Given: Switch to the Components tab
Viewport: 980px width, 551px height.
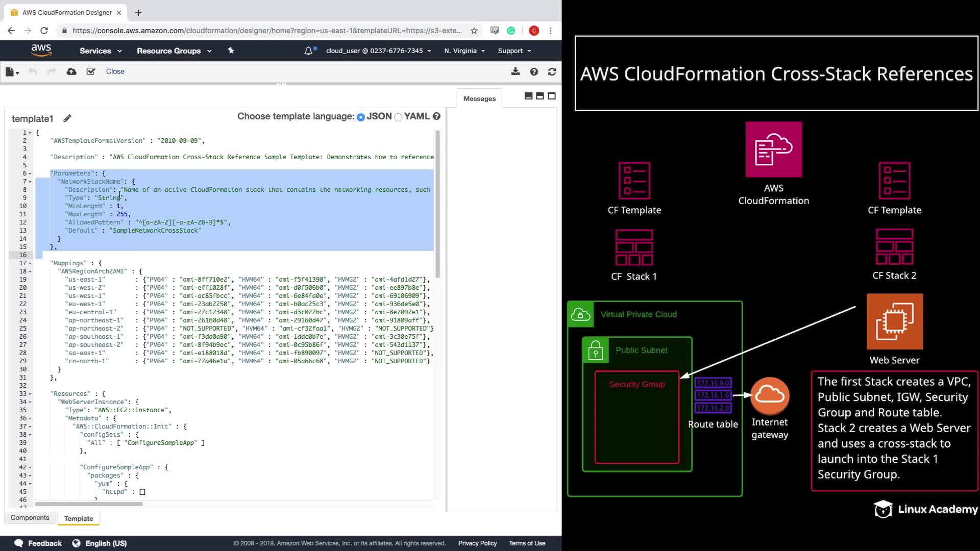Looking at the screenshot, I should [x=30, y=517].
